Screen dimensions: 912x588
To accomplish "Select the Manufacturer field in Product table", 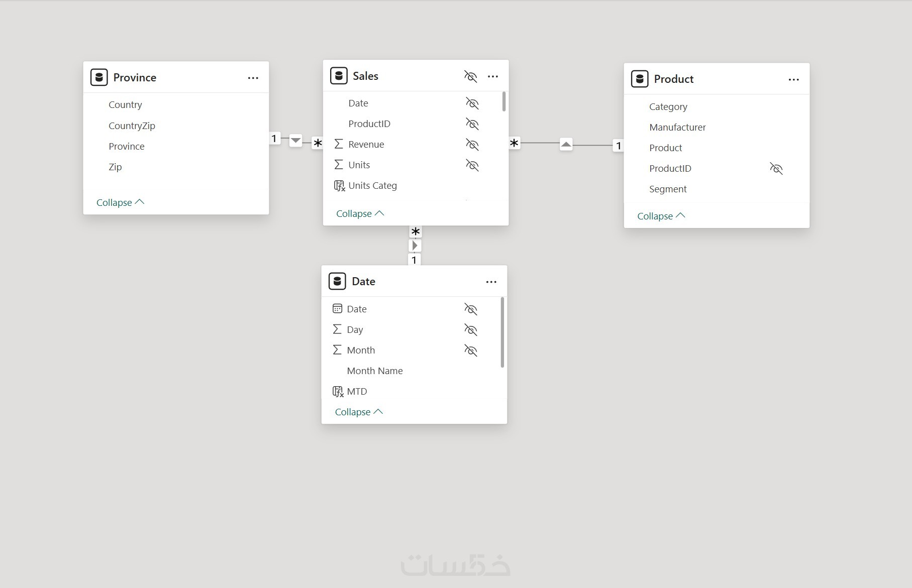I will (677, 128).
